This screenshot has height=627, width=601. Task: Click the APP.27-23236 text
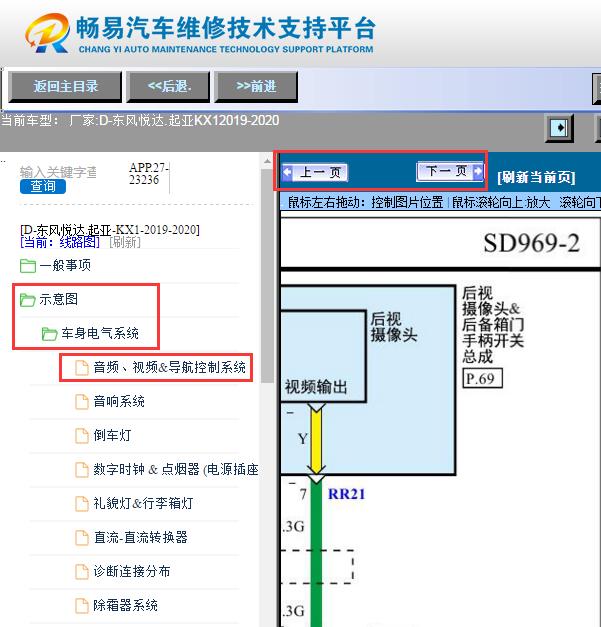[x=148, y=174]
